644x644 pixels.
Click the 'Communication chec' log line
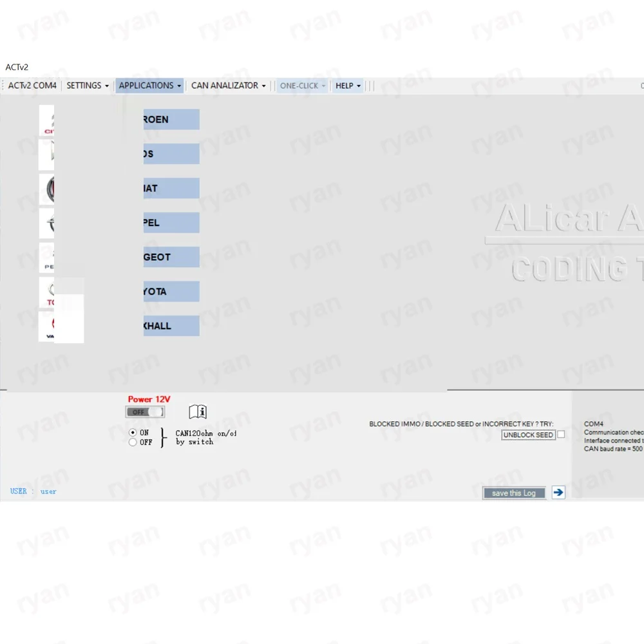[614, 433]
